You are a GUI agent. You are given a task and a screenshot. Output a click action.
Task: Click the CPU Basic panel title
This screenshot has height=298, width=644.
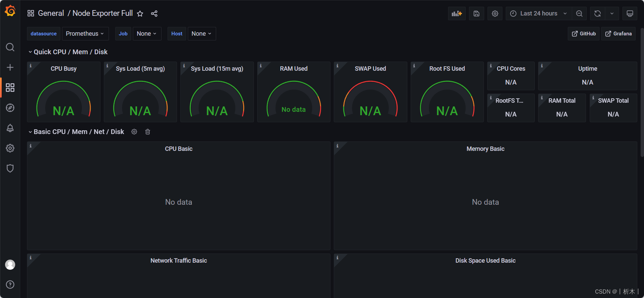pyautogui.click(x=178, y=149)
